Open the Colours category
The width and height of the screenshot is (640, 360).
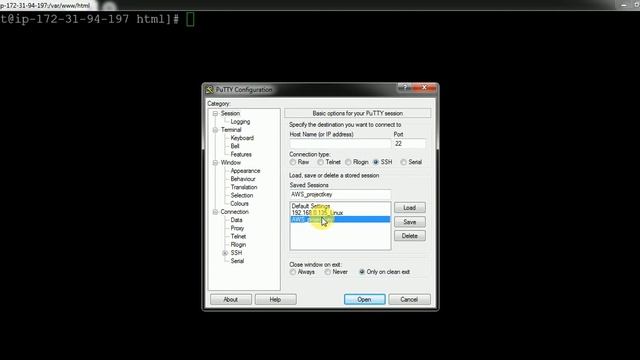(239, 204)
